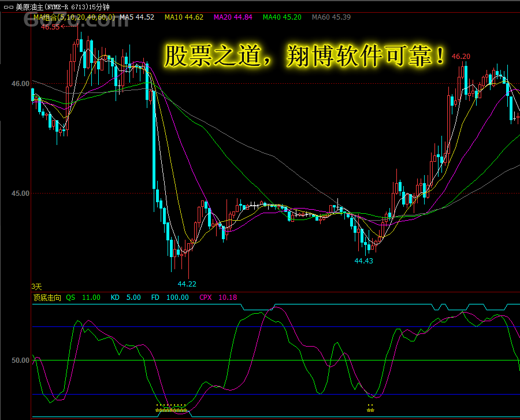The width and height of the screenshot is (520, 420).
Task: Select the 44.43 low price label
Action: click(364, 261)
